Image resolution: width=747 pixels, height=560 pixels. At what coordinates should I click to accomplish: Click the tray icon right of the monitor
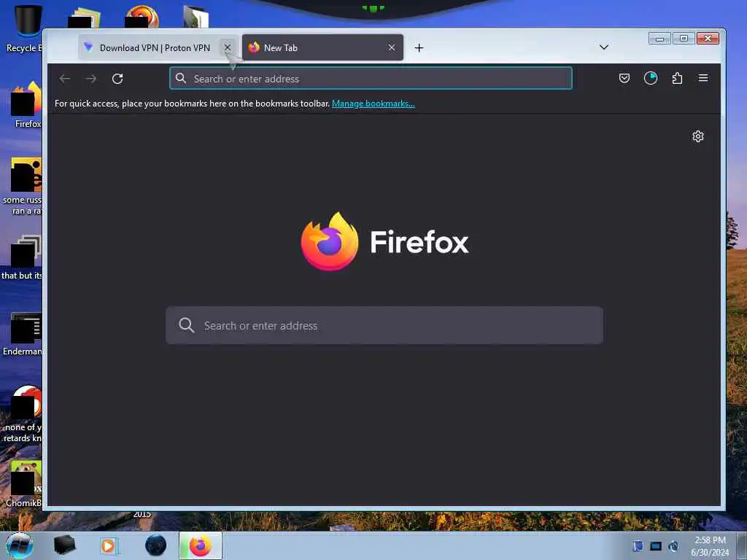pos(673,546)
